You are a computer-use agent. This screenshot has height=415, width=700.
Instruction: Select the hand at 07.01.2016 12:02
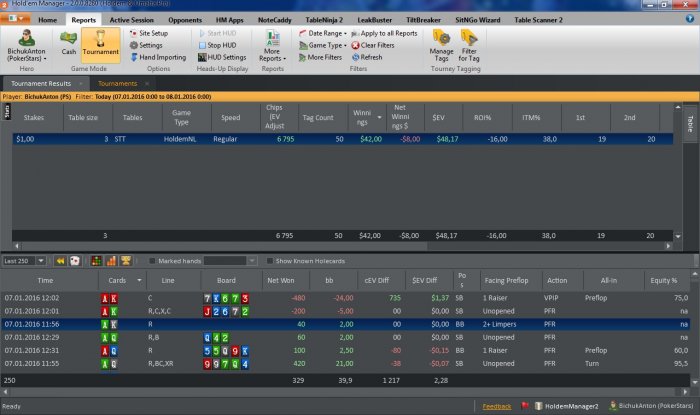345,298
